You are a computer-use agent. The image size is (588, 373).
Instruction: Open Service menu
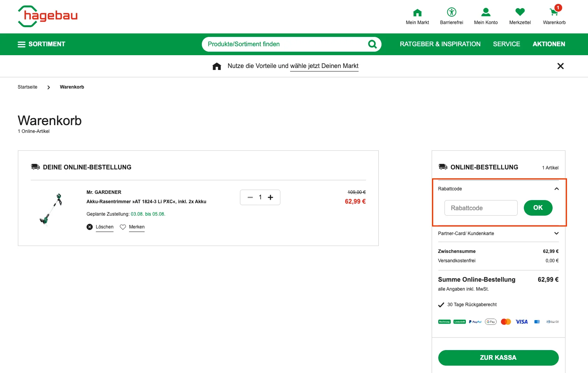pos(506,44)
